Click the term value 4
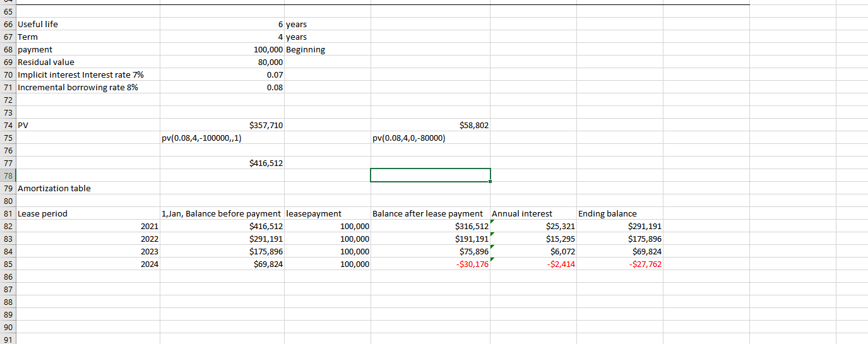Image resolution: width=868 pixels, height=344 pixels. click(222, 37)
